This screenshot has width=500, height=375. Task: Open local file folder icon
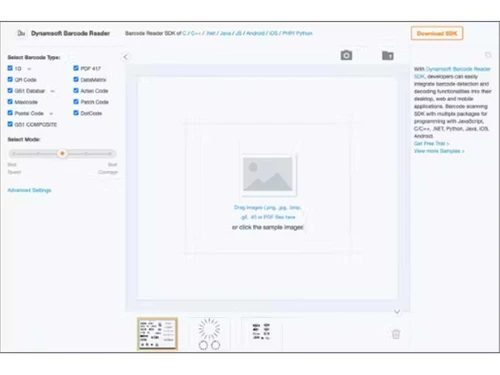click(x=388, y=55)
